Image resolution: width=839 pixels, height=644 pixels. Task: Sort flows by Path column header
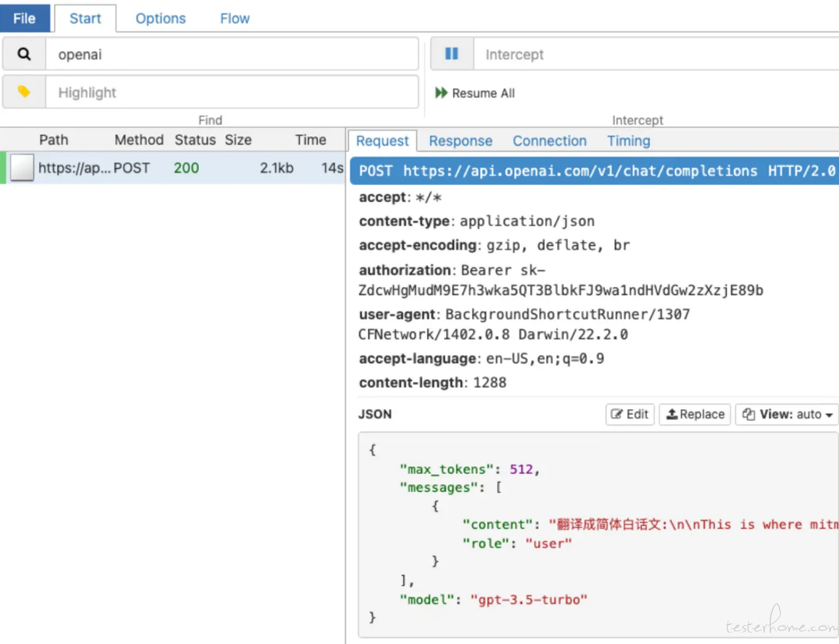[x=54, y=140]
